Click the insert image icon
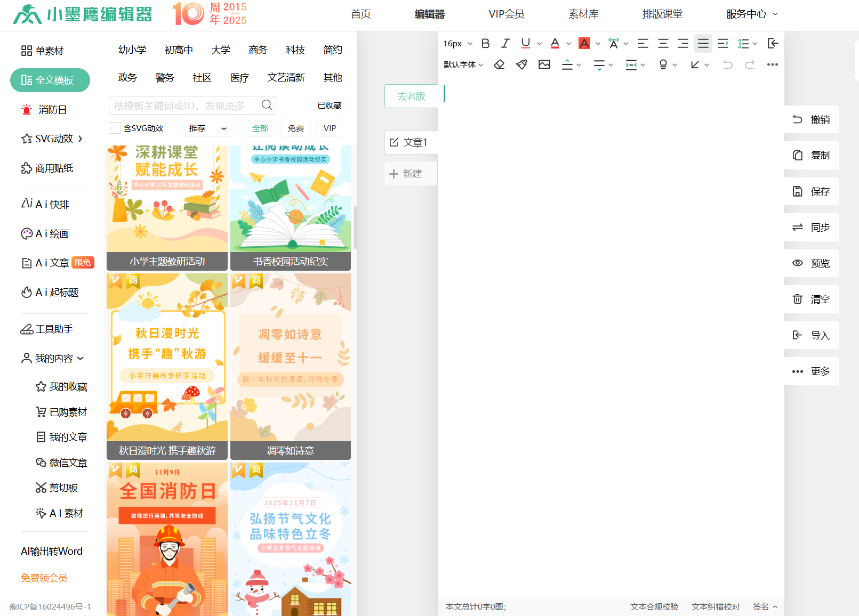The image size is (859, 616). coord(544,64)
